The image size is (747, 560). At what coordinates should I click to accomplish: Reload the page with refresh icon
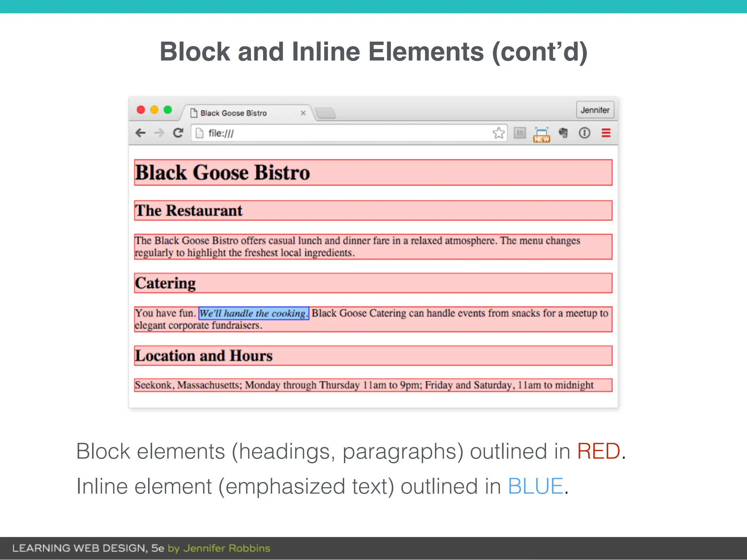coord(178,133)
